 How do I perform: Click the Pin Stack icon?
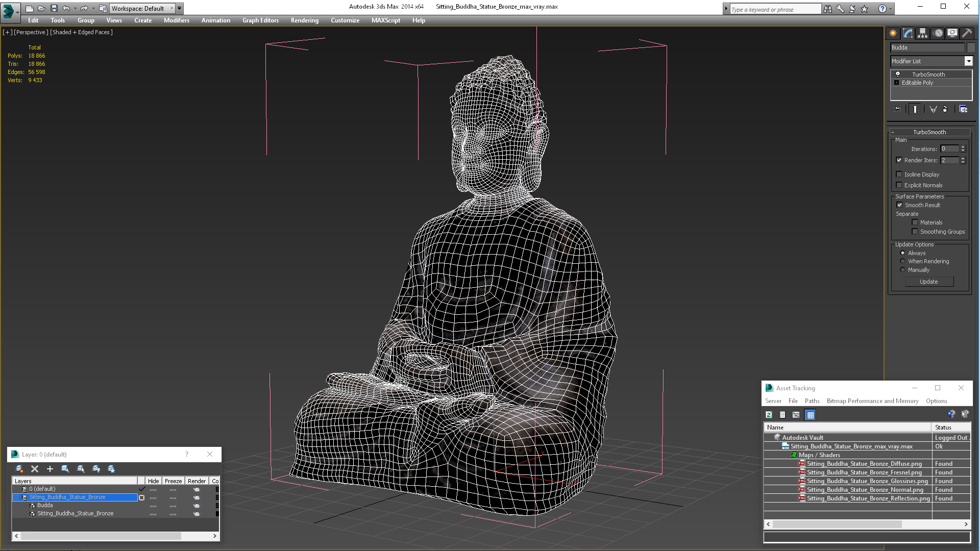point(897,109)
